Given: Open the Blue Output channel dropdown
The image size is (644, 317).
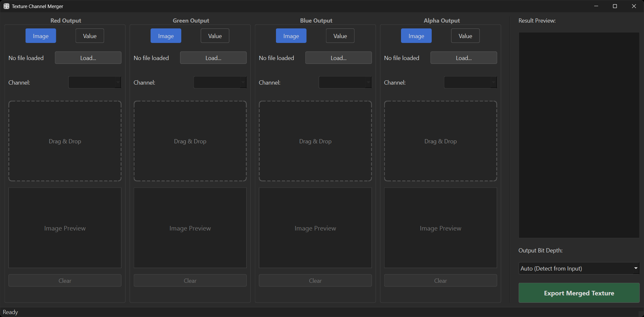Looking at the screenshot, I should (x=345, y=82).
